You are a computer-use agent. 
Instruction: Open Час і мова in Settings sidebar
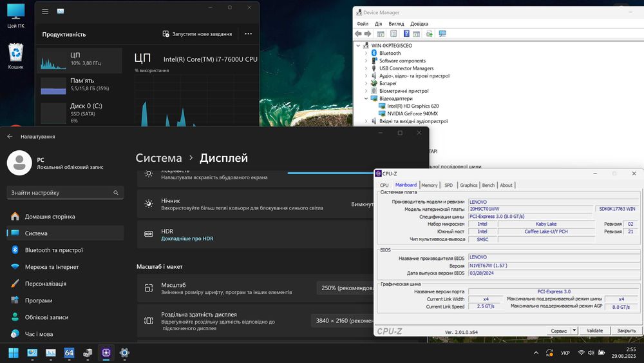pos(65,334)
